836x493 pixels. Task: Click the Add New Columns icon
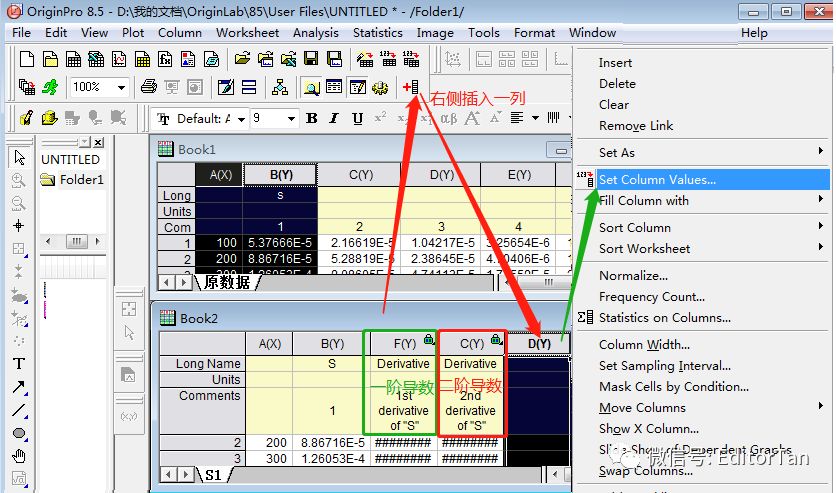point(411,87)
